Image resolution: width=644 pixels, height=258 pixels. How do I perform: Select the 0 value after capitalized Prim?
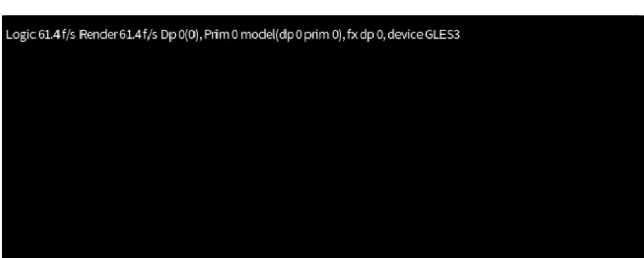click(x=235, y=35)
